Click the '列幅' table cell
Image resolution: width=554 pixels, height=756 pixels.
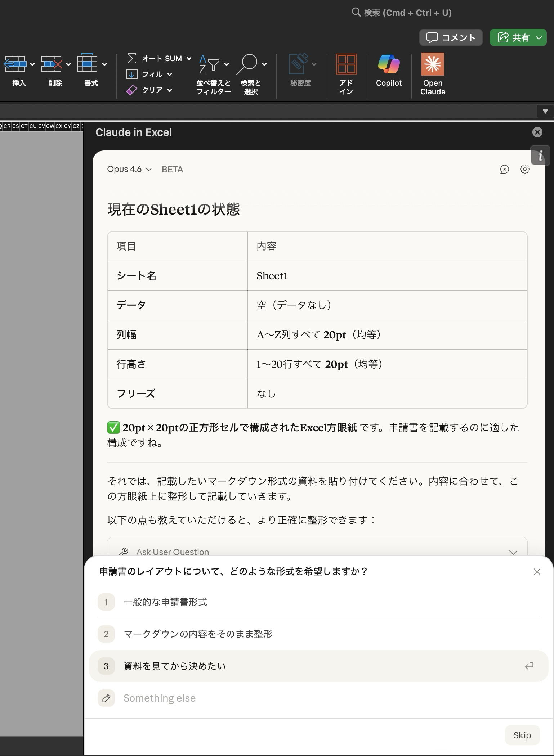click(177, 335)
